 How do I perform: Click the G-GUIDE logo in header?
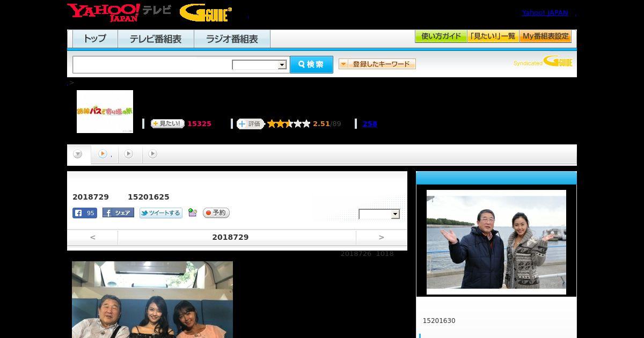click(x=206, y=13)
